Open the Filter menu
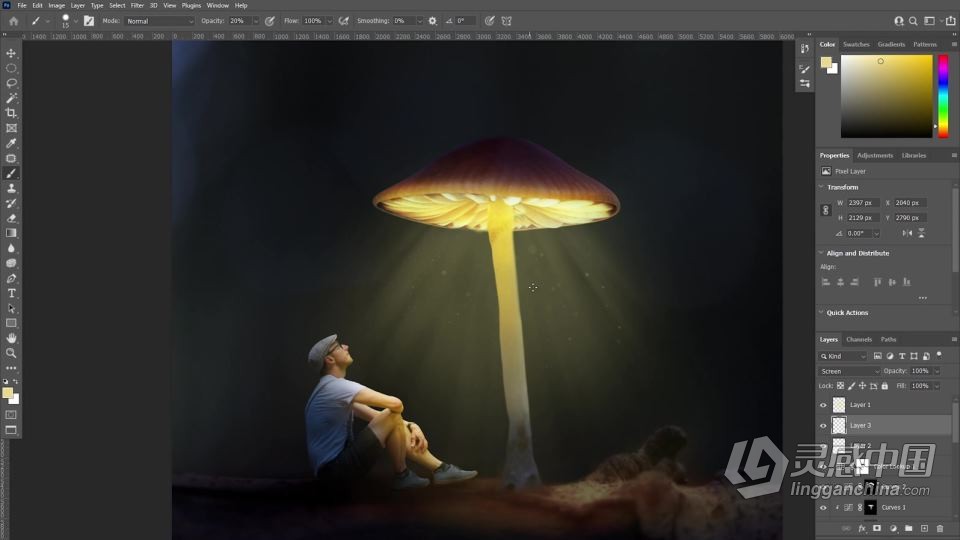This screenshot has width=960, height=540. (x=137, y=6)
